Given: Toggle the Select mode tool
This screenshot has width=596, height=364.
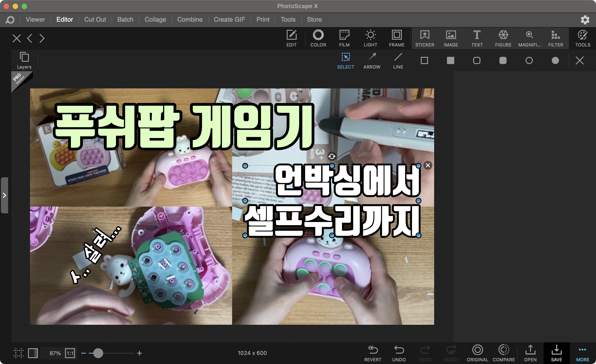Looking at the screenshot, I should (x=345, y=61).
